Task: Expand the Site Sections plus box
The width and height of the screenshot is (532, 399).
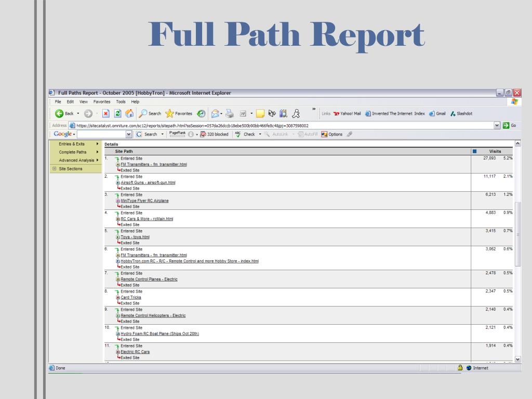Action: (54, 169)
